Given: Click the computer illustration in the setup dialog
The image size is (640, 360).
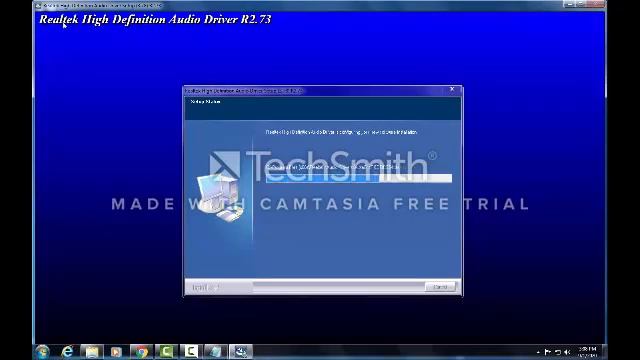Looking at the screenshot, I should [x=220, y=197].
